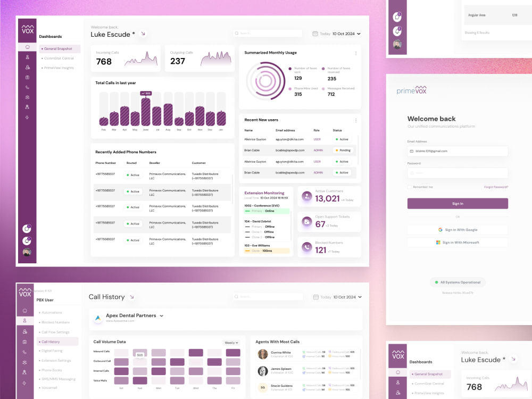
Task: Click the Apex Dental Partners logo
Action: (x=98, y=318)
